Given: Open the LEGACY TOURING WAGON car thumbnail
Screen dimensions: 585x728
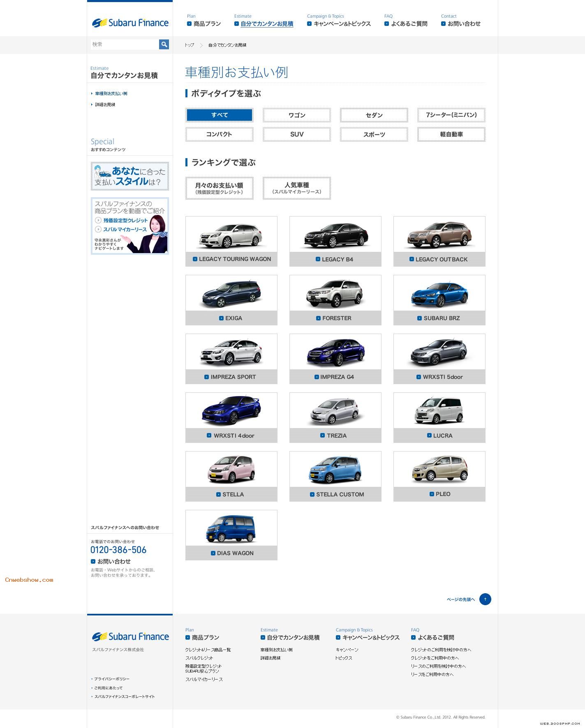Looking at the screenshot, I should point(231,241).
